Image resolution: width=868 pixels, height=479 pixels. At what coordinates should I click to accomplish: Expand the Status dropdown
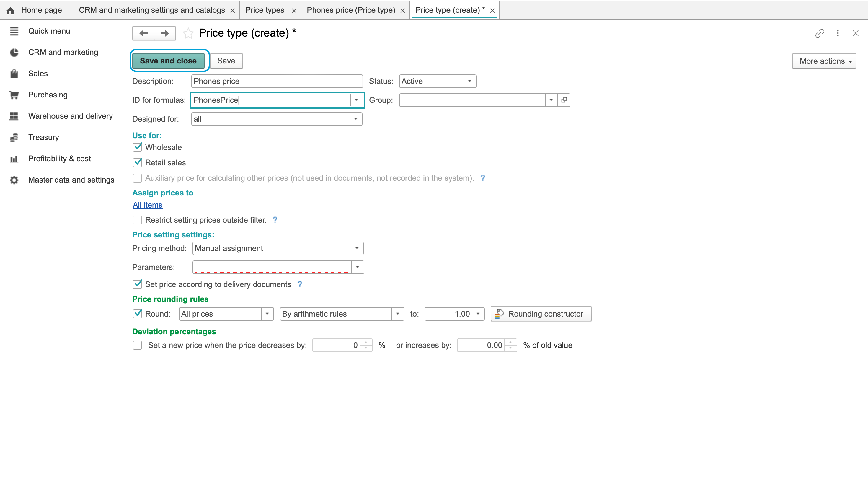pos(469,81)
